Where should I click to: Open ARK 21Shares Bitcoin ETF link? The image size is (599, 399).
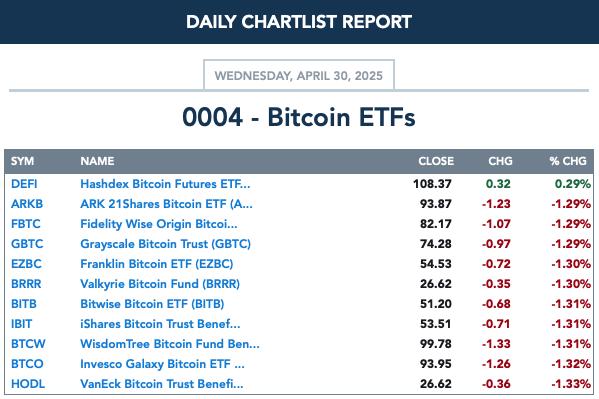tap(166, 204)
